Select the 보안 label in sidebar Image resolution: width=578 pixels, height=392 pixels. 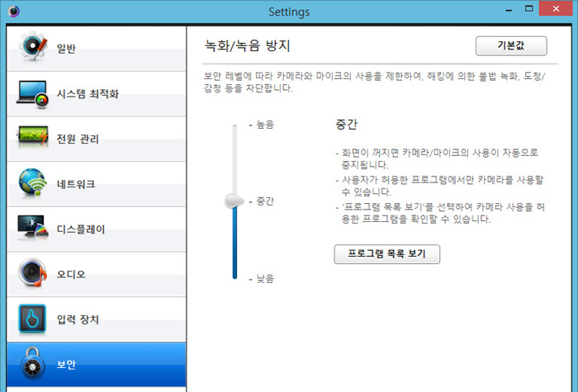point(66,365)
